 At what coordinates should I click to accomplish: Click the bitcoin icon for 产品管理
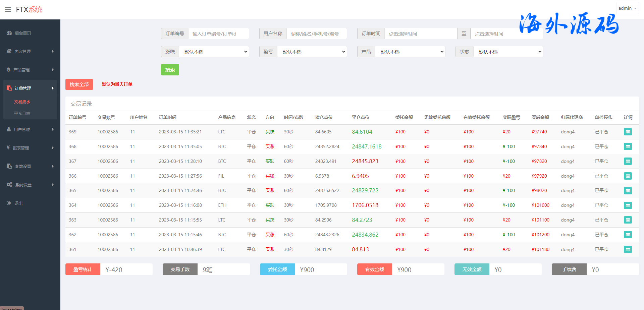click(x=8, y=70)
